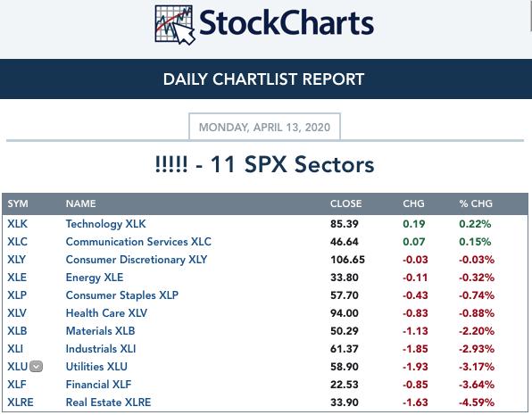The width and height of the screenshot is (532, 415).
Task: Sort table by SYM column header
Action: click(18, 203)
